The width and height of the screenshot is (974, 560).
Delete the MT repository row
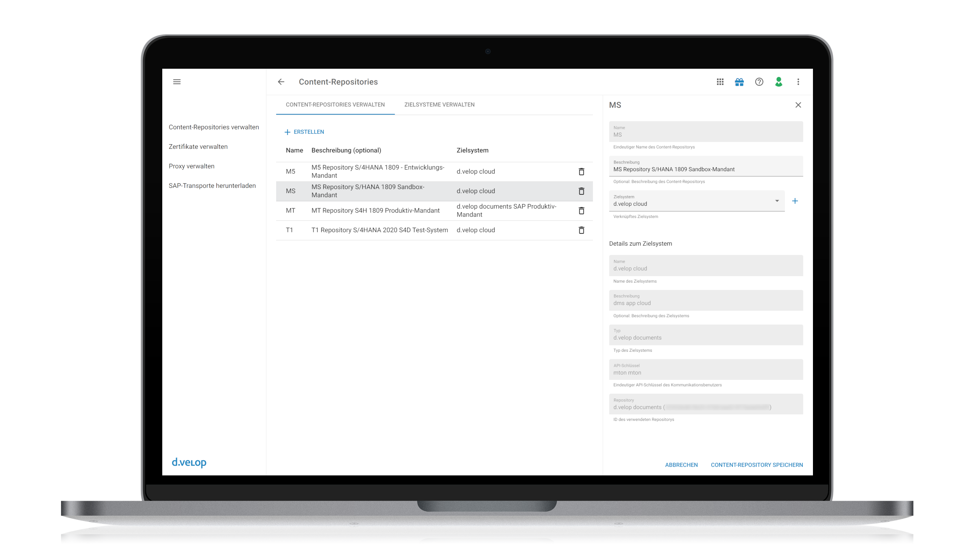tap(581, 211)
